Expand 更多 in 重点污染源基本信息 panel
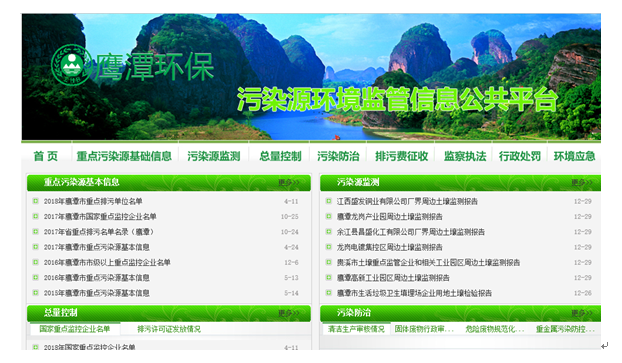This screenshot has width=622, height=363. pos(288,182)
